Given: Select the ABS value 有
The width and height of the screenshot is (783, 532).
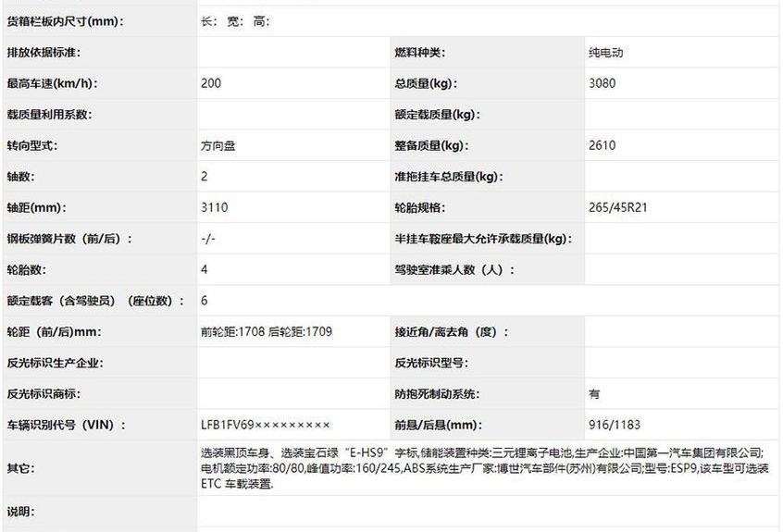Looking at the screenshot, I should click(594, 394).
